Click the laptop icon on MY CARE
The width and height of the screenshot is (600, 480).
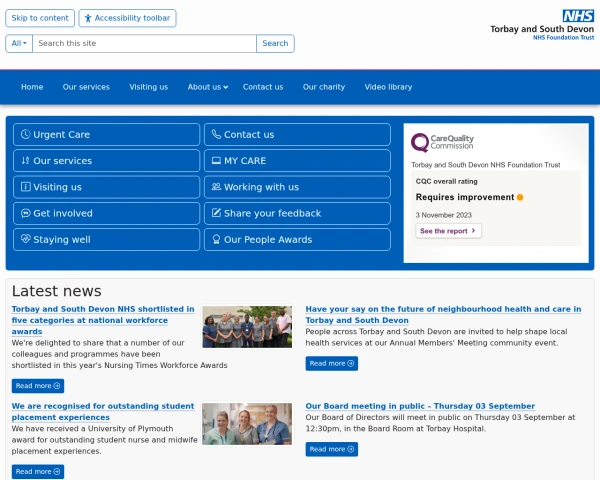216,160
